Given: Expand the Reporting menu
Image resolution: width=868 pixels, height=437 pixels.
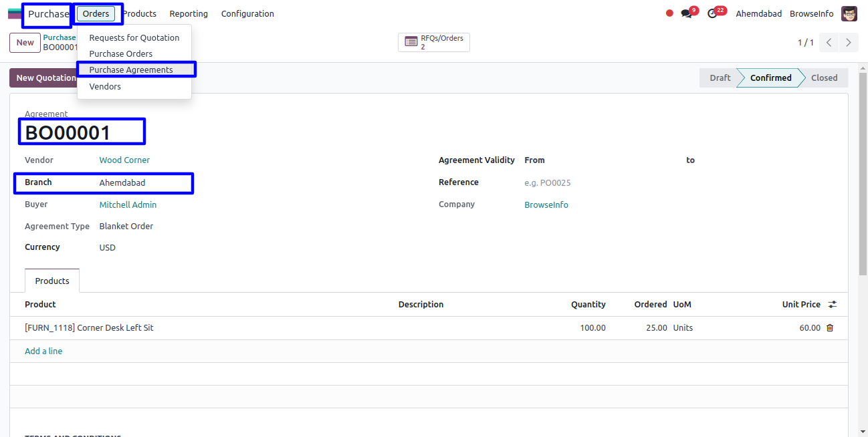Looking at the screenshot, I should pyautogui.click(x=189, y=14).
